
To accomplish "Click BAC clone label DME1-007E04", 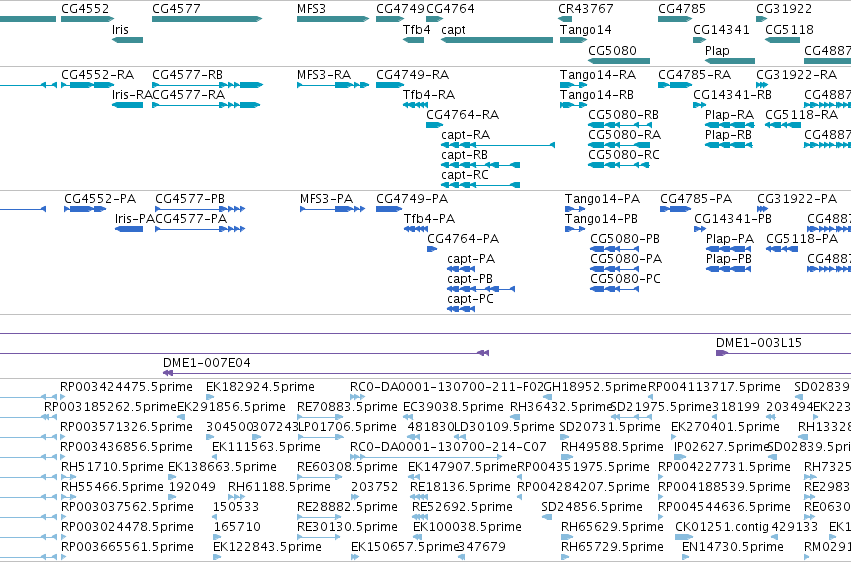I will (x=207, y=363).
